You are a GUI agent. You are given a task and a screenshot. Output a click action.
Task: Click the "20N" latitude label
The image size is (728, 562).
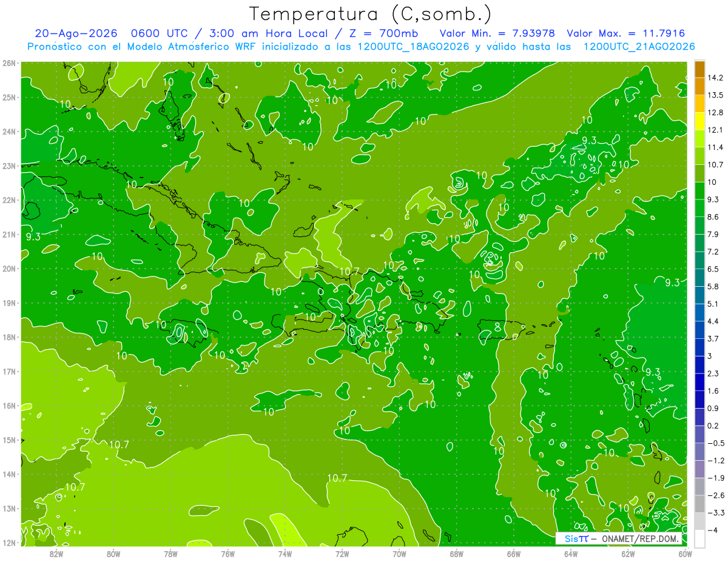click(x=9, y=269)
